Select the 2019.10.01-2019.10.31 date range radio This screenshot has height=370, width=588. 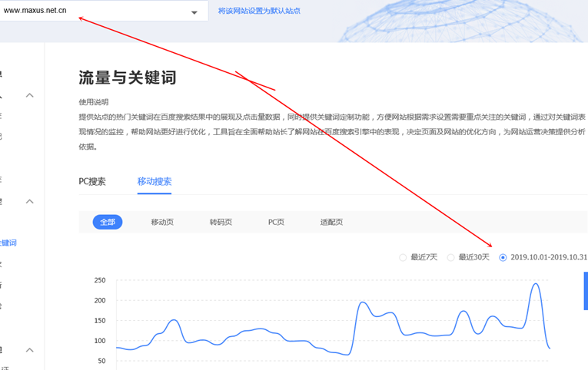click(503, 257)
